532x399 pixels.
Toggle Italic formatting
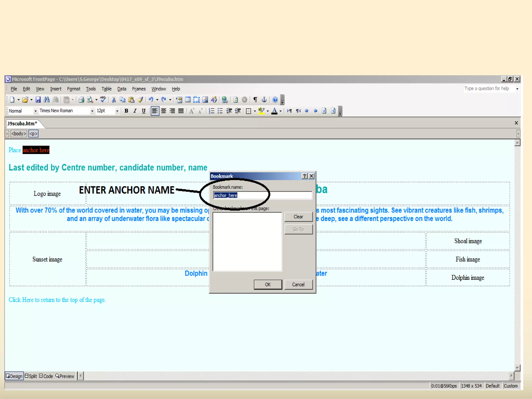pos(135,111)
